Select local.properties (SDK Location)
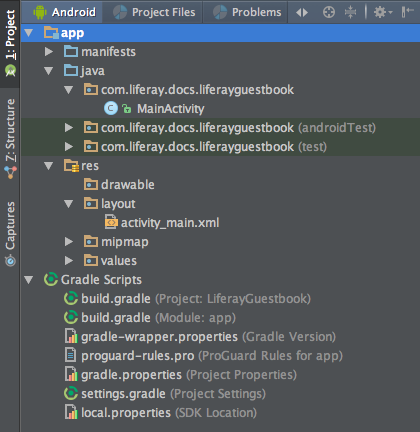Viewport: 420px width, 432px height. [169, 413]
